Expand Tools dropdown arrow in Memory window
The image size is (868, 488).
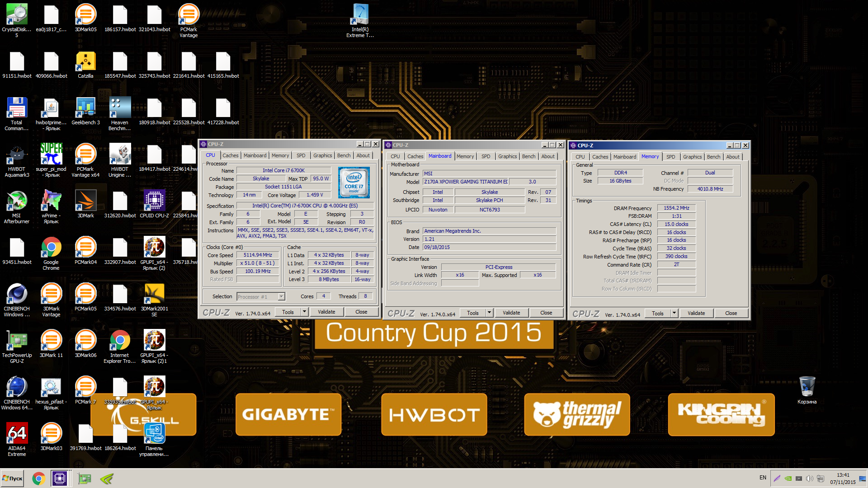(674, 313)
